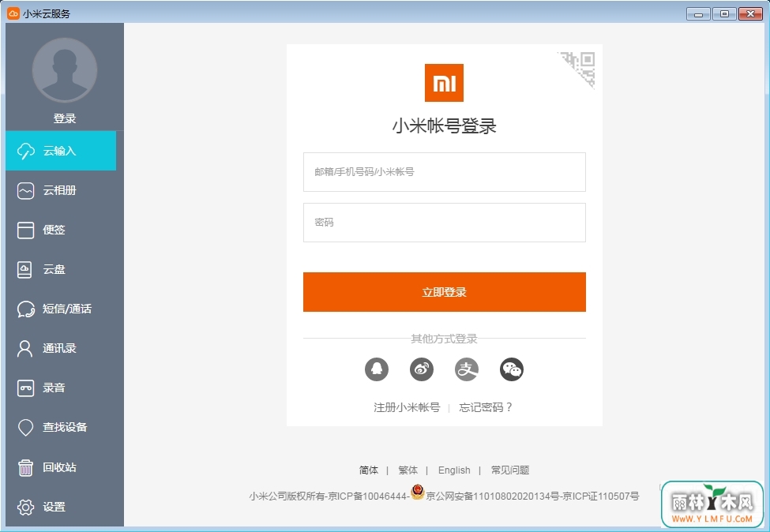Minimize the 小米云服务 window
The height and width of the screenshot is (532, 770).
(698, 13)
